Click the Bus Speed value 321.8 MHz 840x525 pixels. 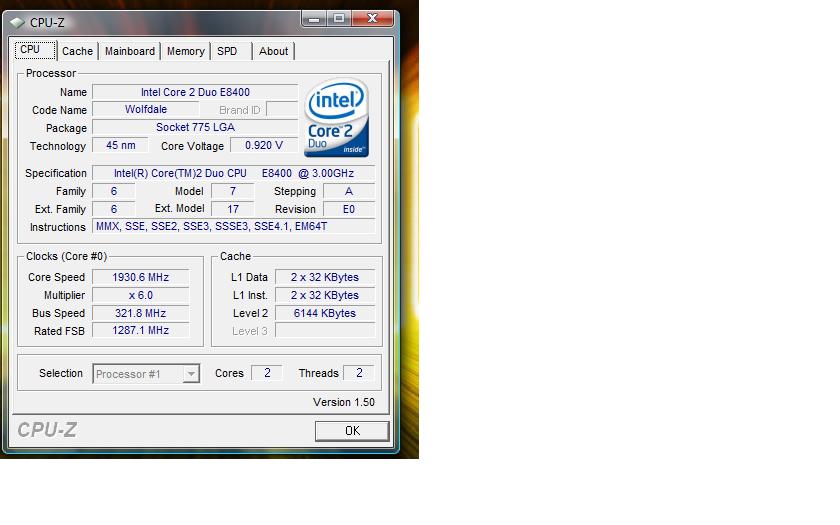pyautogui.click(x=140, y=313)
